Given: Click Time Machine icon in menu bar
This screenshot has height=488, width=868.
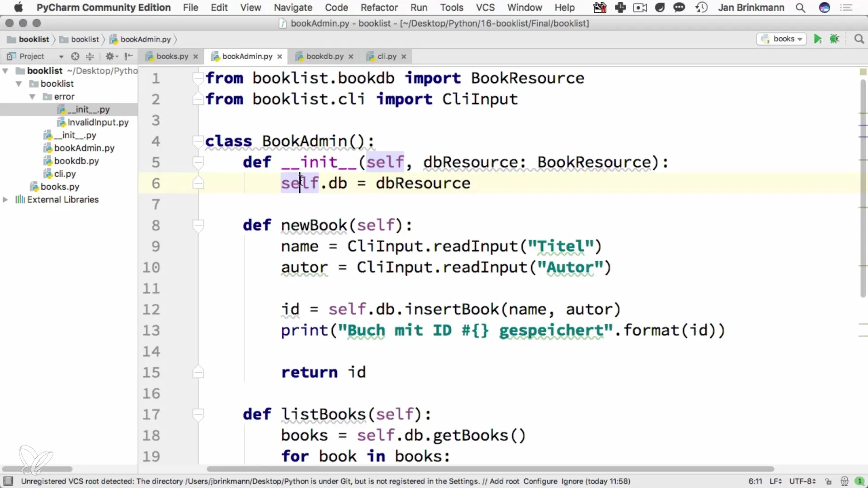Looking at the screenshot, I should pos(702,8).
